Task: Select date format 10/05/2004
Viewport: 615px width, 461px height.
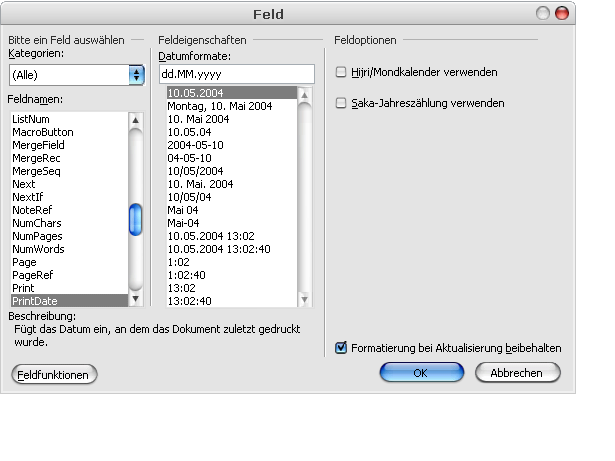Action: [232, 171]
